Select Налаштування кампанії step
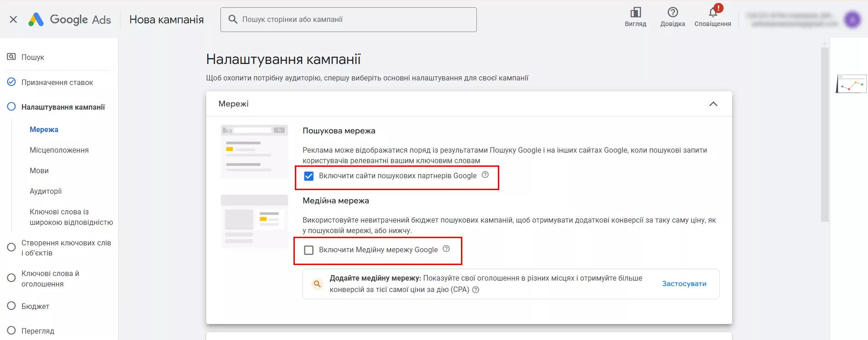This screenshot has width=868, height=340. [x=63, y=107]
